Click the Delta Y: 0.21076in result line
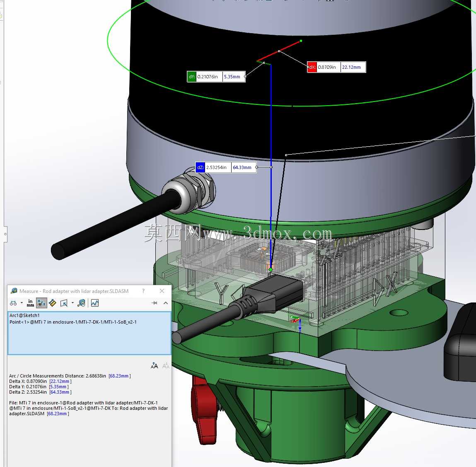Screen dimensions: 476x467 point(39,387)
